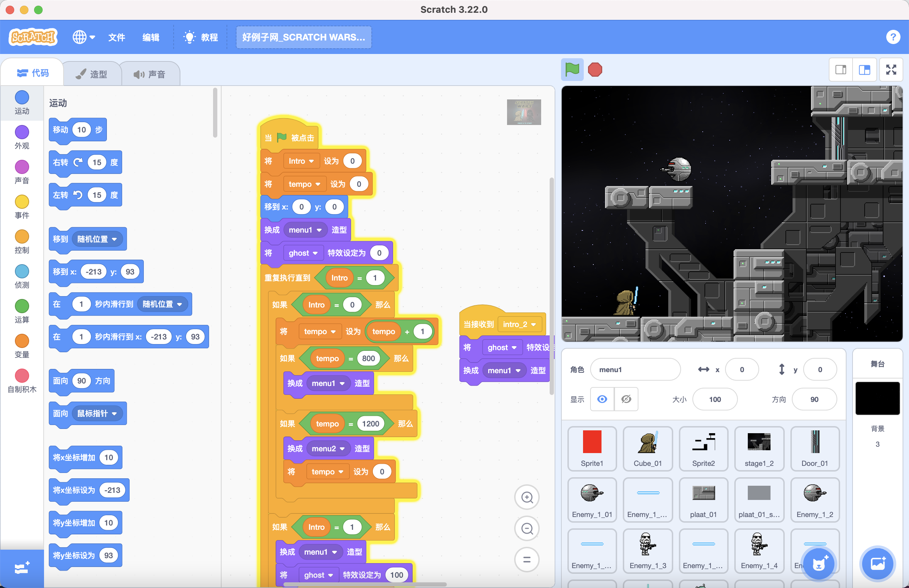Select the Sprite1 red sprite

[592, 448]
